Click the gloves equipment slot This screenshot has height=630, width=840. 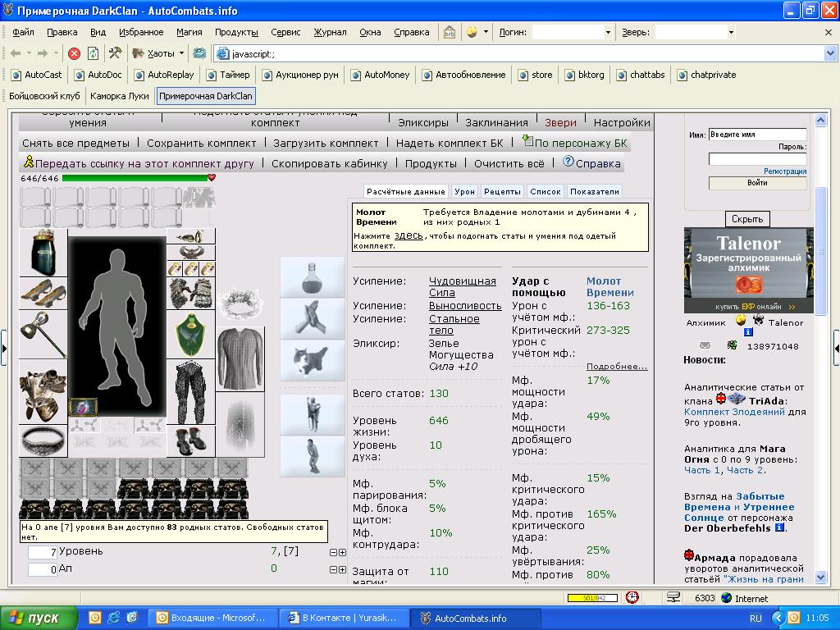coord(190,294)
